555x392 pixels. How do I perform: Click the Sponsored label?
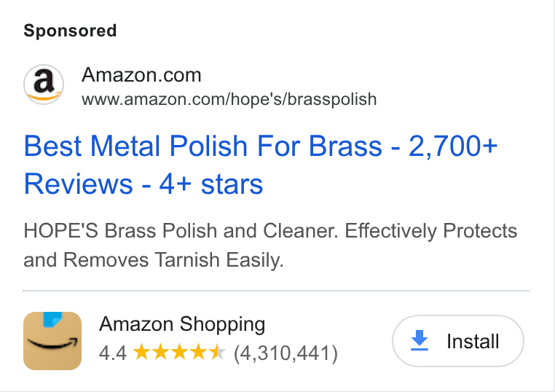pos(70,31)
